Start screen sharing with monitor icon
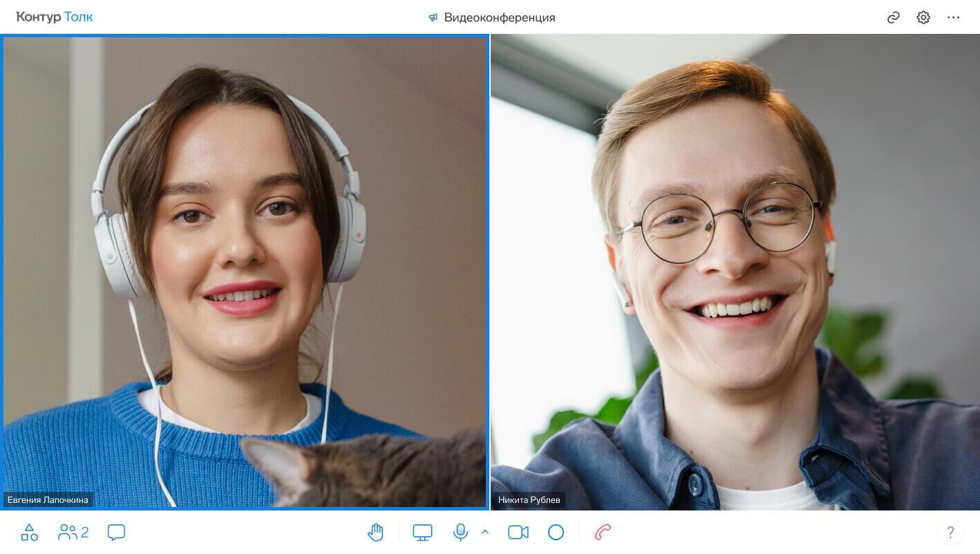 tap(422, 532)
